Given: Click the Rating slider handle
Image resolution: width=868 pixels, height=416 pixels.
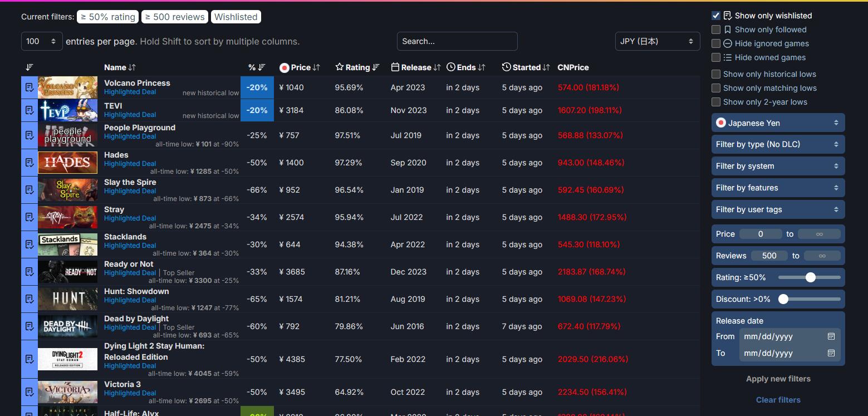Looking at the screenshot, I should pos(811,277).
